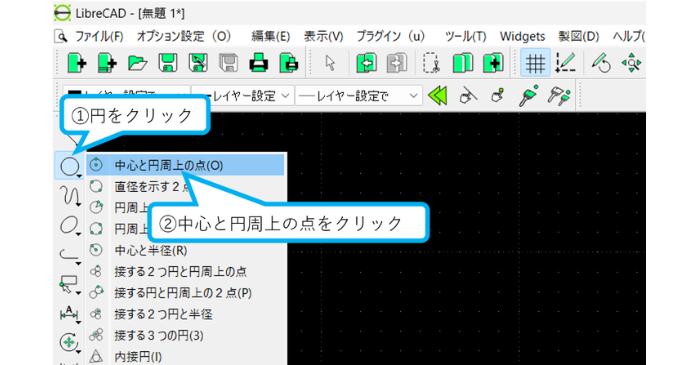Image resolution: width=698 pixels, height=365 pixels.
Task: Click the greyed Redo icon
Action: pyautogui.click(x=397, y=63)
